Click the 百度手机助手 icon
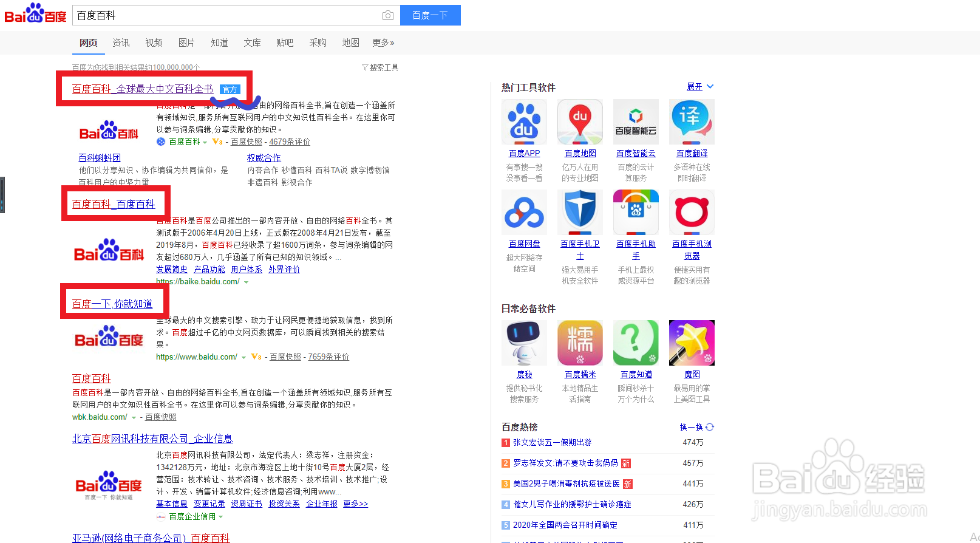The width and height of the screenshot is (980, 543). tap(636, 213)
